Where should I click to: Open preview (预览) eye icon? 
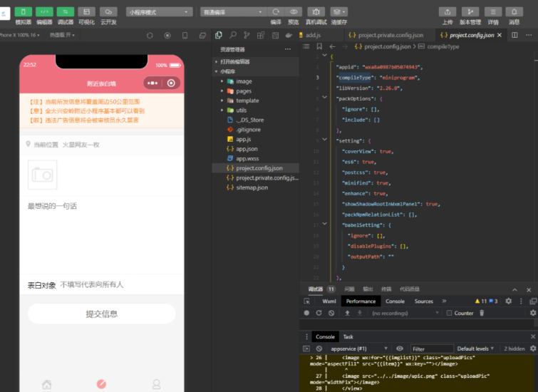294,12
